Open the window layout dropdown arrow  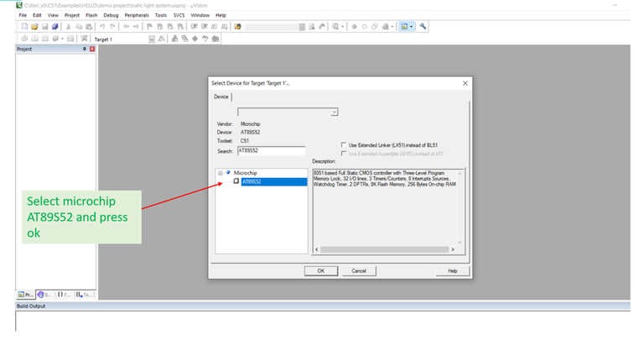[411, 27]
